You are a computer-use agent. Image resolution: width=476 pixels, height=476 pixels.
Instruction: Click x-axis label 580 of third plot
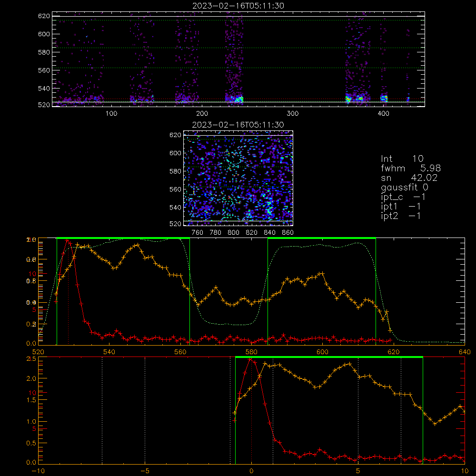click(251, 352)
